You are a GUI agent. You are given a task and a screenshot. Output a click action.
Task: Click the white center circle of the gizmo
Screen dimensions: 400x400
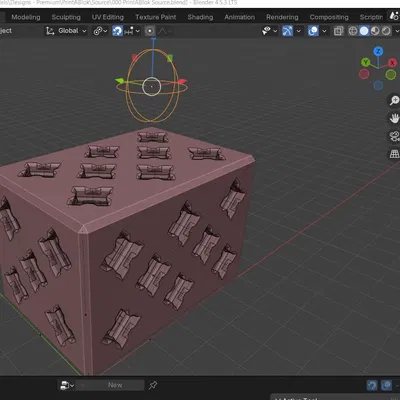(152, 87)
